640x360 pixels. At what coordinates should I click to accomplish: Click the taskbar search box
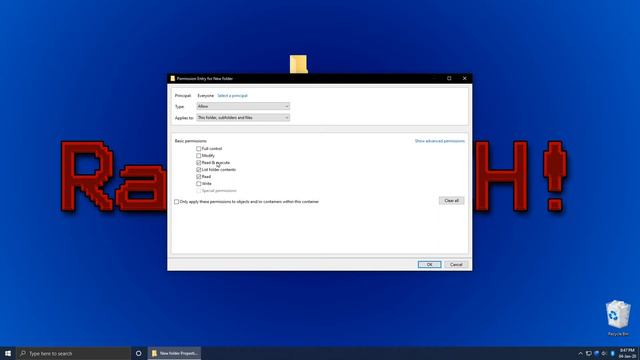pos(73,353)
